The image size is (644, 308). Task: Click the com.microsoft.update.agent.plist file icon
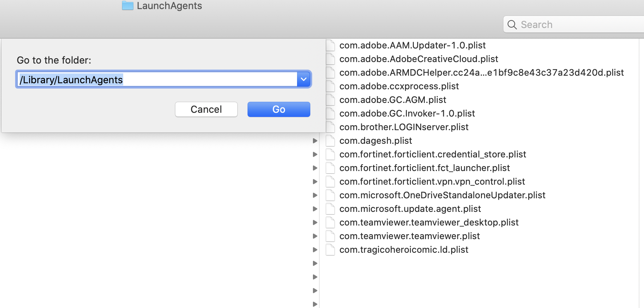coord(330,209)
